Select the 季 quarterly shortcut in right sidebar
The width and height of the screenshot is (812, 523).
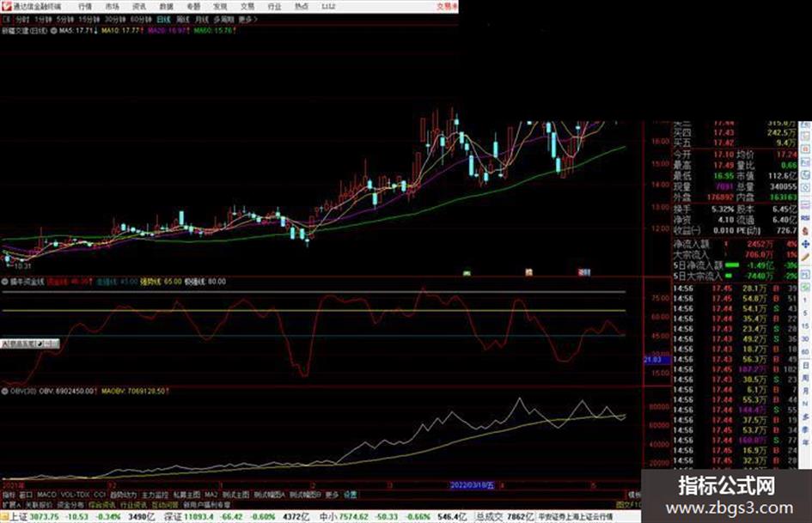point(805,429)
